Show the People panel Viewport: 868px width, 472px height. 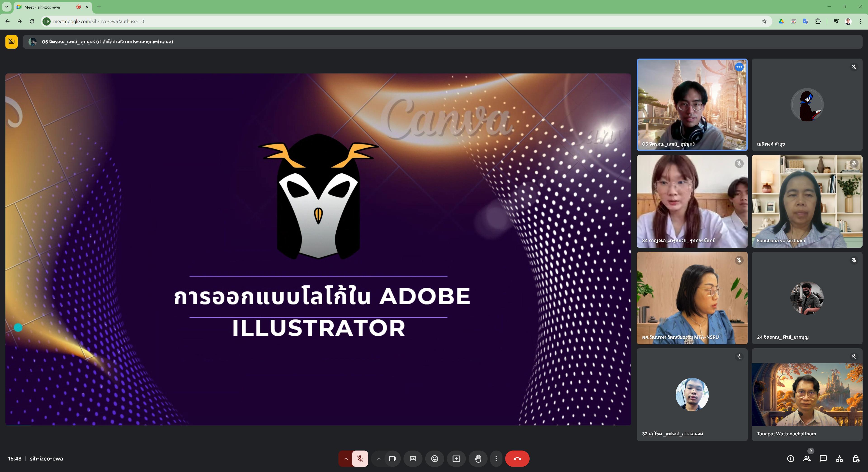point(807,458)
